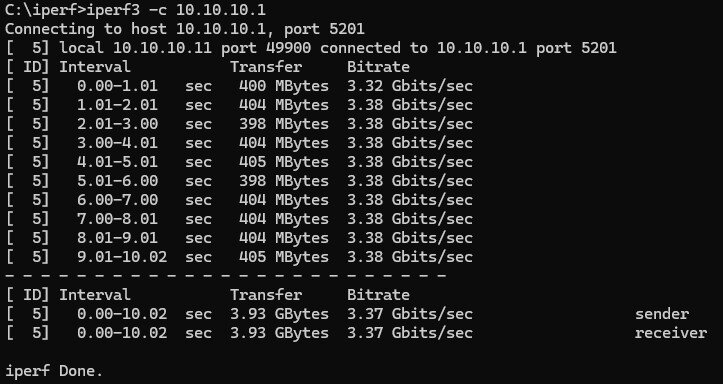Image resolution: width=723 pixels, height=384 pixels.
Task: Click the 400 MBytes transfer value
Action: [284, 86]
